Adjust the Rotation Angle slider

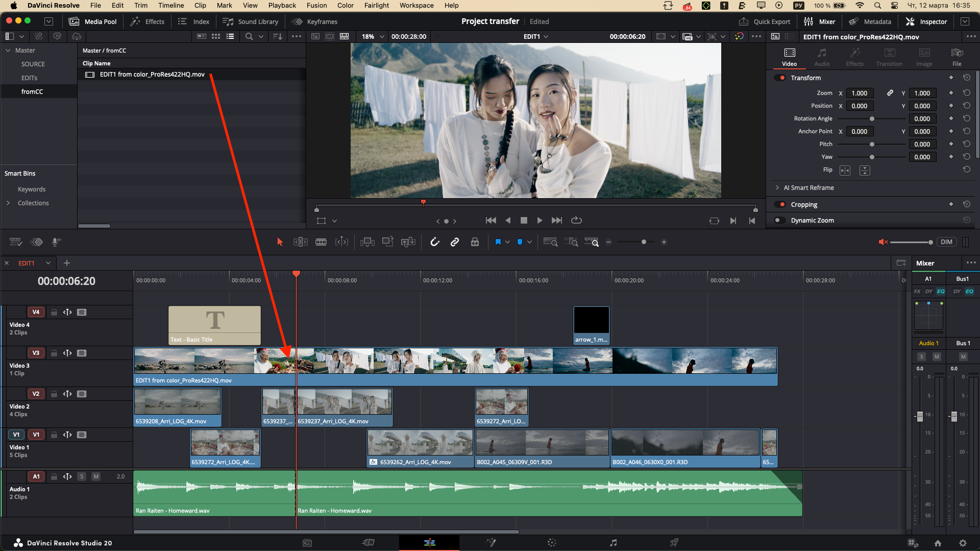pyautogui.click(x=872, y=118)
